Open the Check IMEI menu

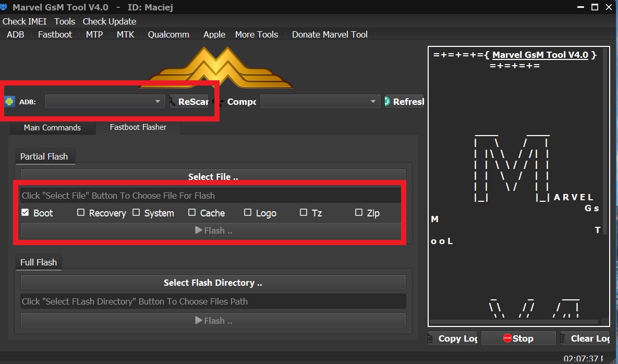[x=25, y=21]
